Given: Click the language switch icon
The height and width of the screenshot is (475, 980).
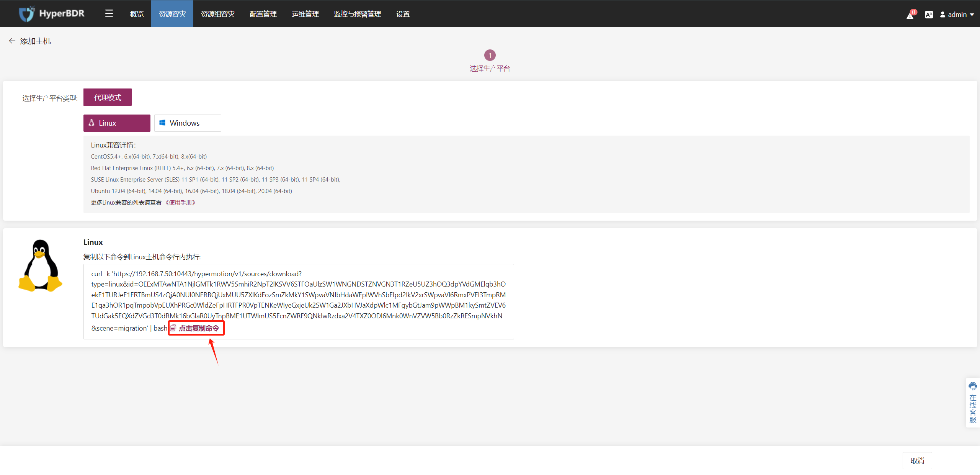Looking at the screenshot, I should click(x=929, y=15).
